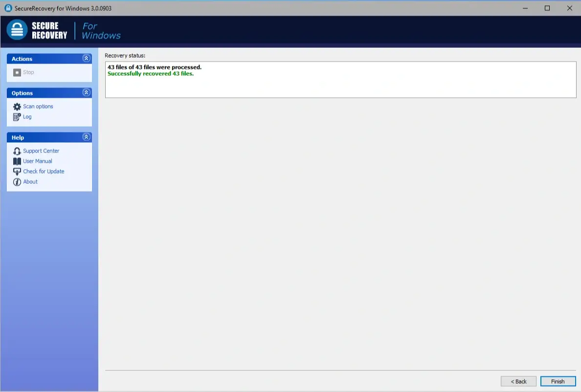This screenshot has height=392, width=581.
Task: Open the About dialog
Action: [30, 181]
